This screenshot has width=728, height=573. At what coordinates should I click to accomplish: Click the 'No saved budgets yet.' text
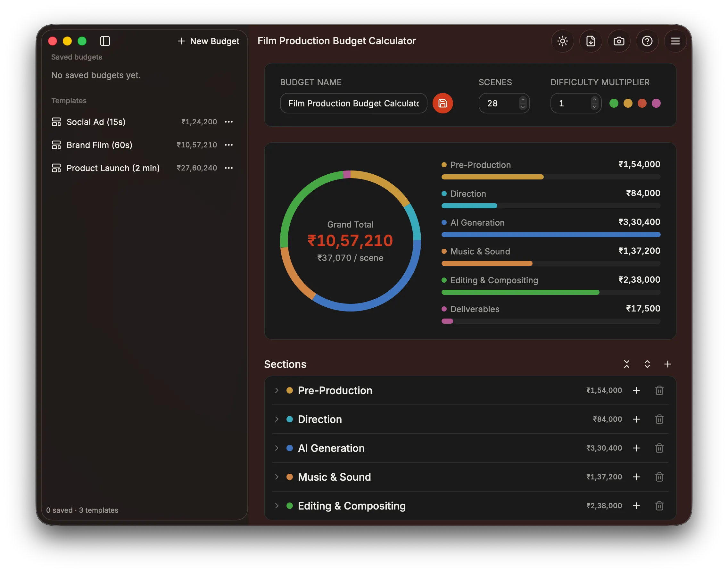(96, 75)
